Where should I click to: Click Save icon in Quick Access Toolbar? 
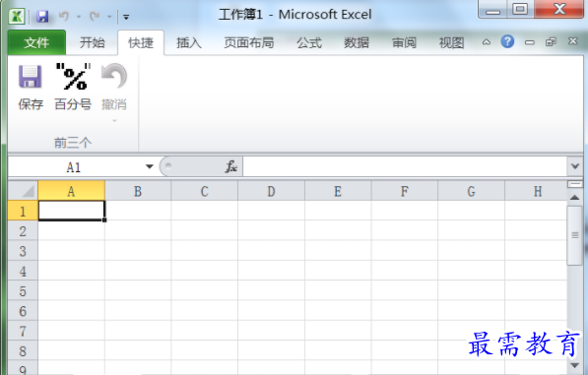[x=42, y=17]
